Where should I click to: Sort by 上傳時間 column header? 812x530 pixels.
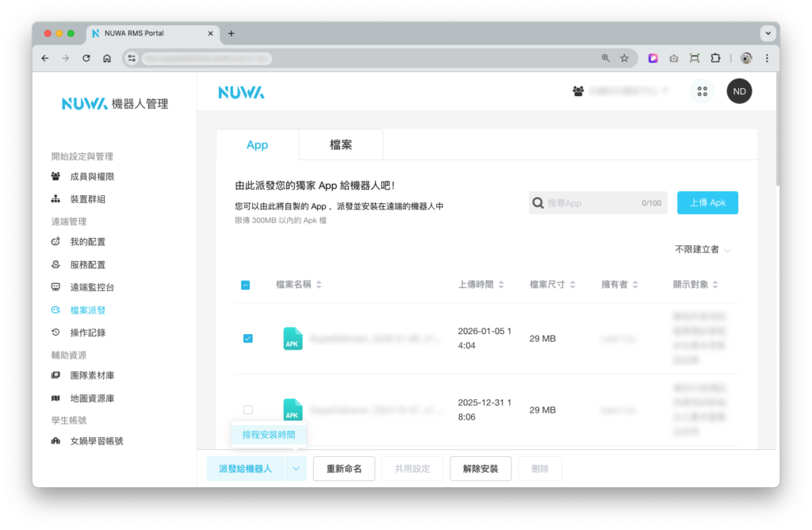pos(481,285)
